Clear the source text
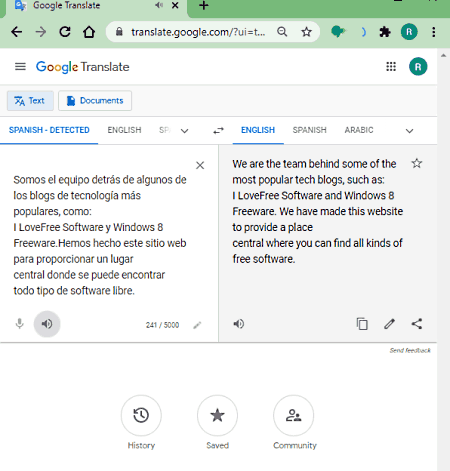 (x=200, y=165)
